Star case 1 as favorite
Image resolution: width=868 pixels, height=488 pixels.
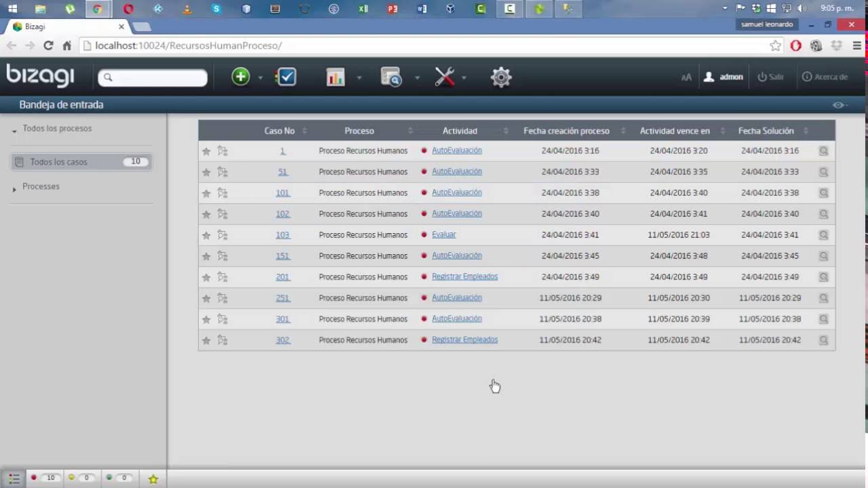click(206, 151)
